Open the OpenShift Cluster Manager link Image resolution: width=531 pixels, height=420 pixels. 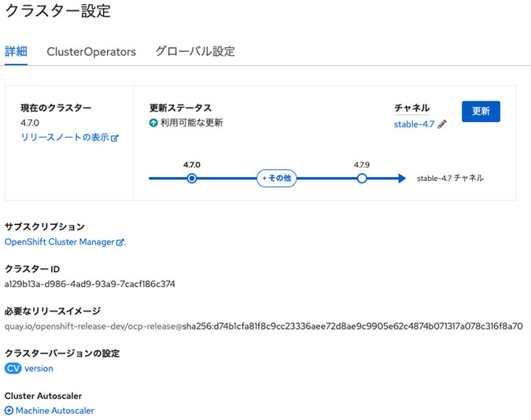[x=59, y=242]
